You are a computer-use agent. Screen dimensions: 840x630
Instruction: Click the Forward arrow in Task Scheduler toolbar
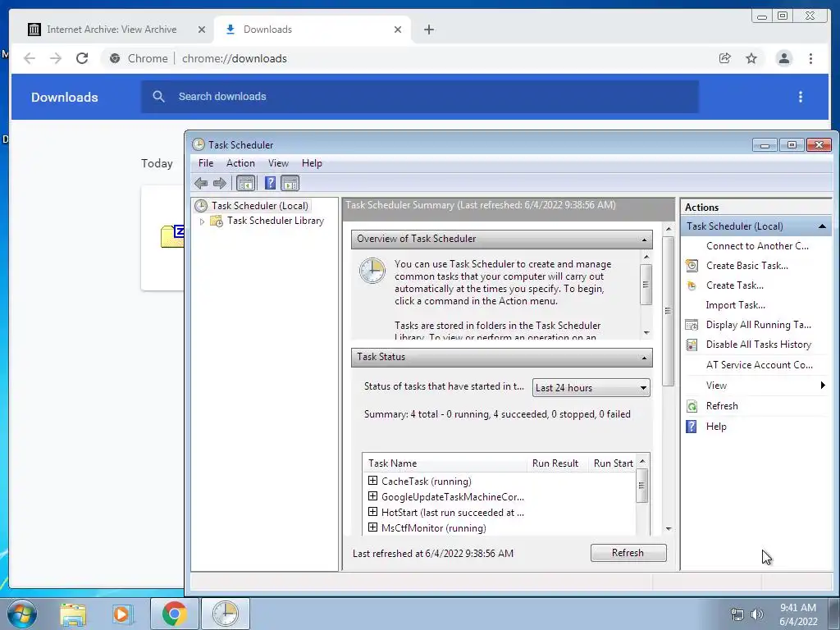tap(220, 184)
